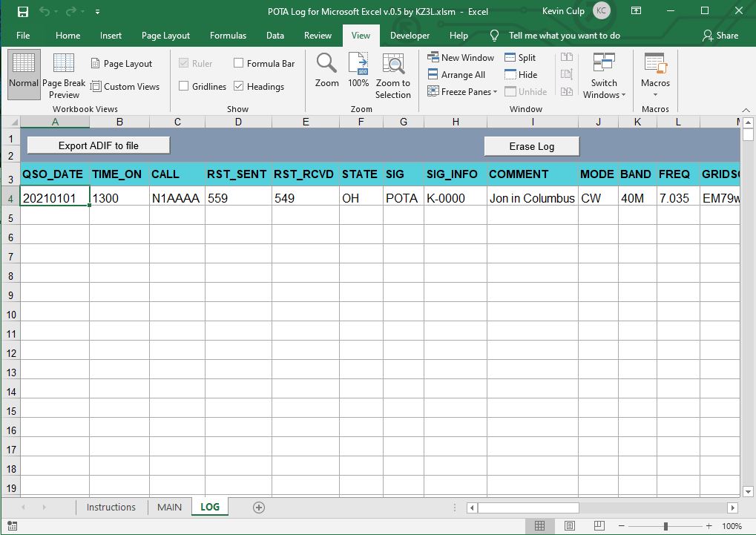Image resolution: width=756 pixels, height=535 pixels.
Task: Uncheck the Headings checkbox
Action: [x=238, y=86]
